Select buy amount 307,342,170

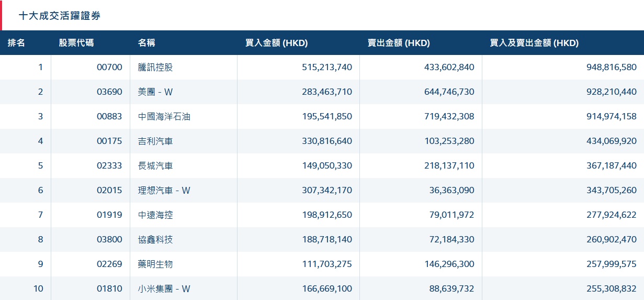click(327, 190)
